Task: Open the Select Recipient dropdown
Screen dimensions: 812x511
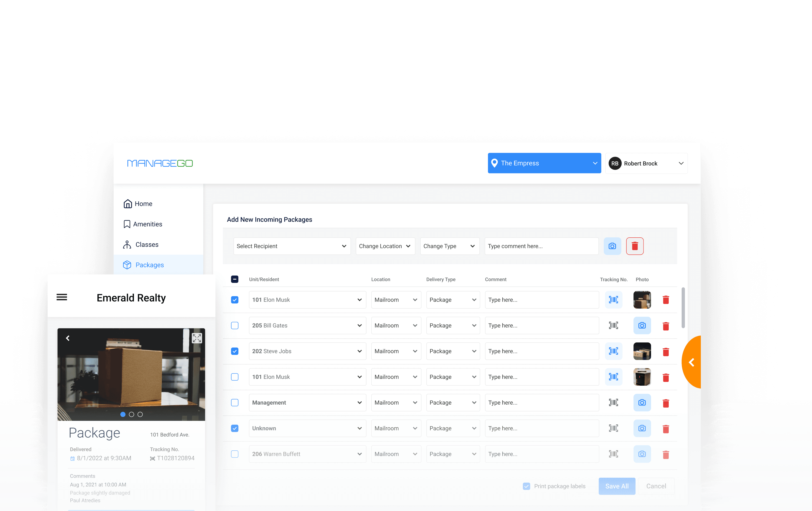Action: pos(292,246)
